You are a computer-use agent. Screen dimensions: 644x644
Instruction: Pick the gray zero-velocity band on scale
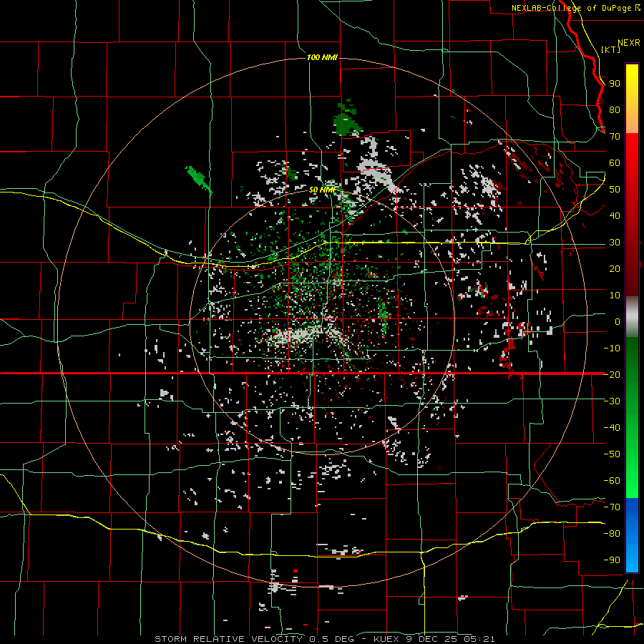tap(632, 316)
